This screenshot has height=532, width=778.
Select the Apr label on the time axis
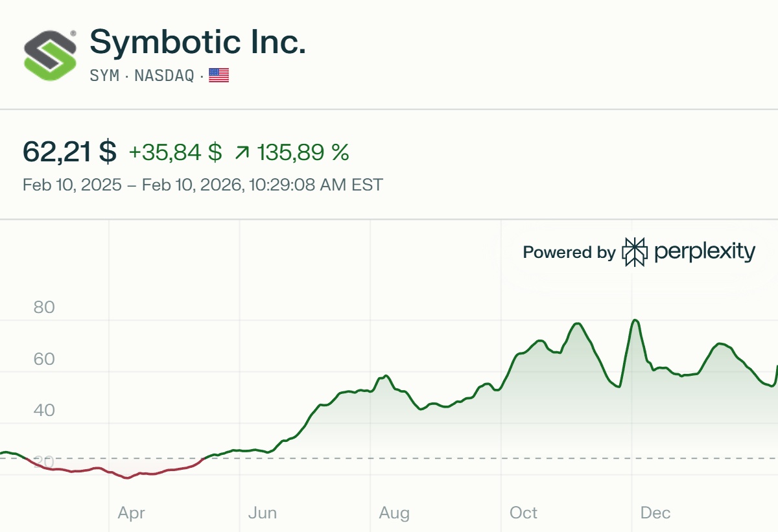point(131,513)
